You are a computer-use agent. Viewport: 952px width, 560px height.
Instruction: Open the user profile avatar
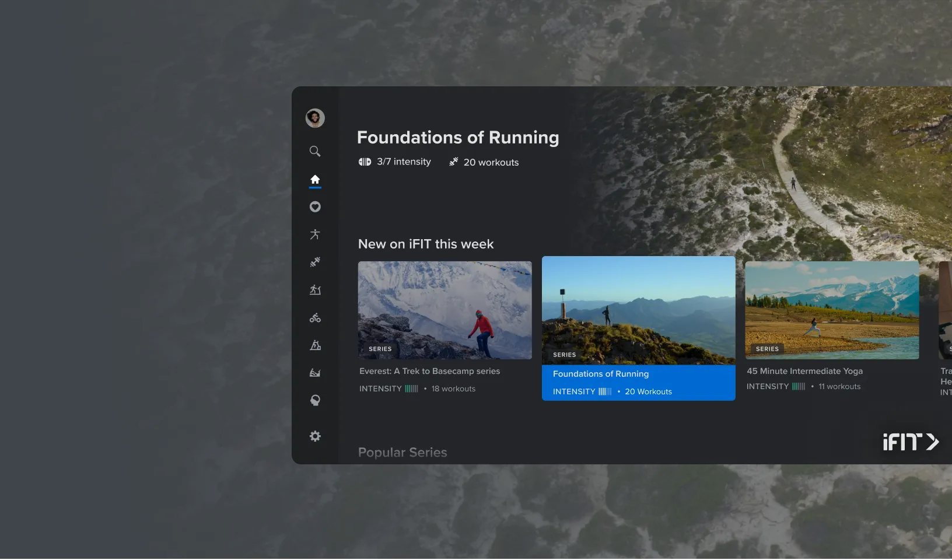tap(315, 118)
